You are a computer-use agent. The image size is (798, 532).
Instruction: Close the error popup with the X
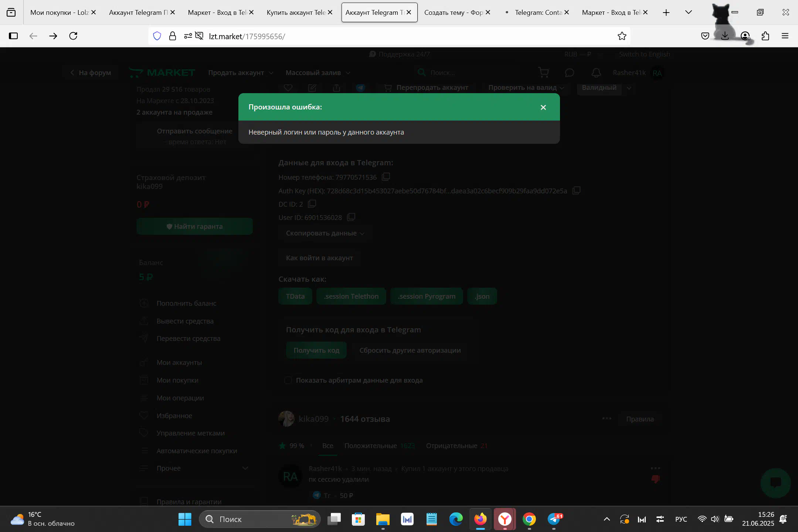click(543, 107)
